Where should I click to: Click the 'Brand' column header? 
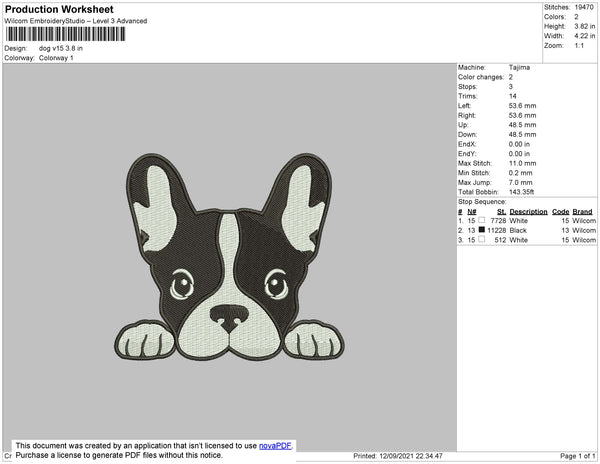point(582,212)
